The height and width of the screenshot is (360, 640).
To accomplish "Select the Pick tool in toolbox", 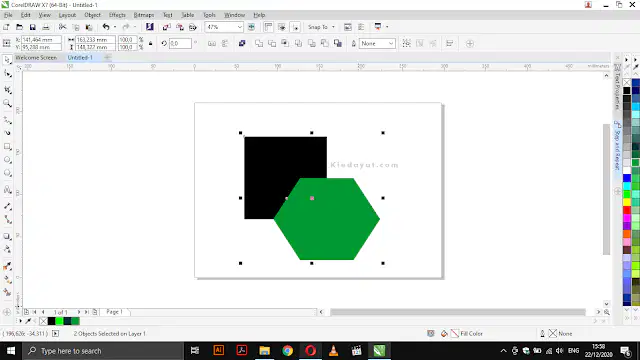I will 7,60.
